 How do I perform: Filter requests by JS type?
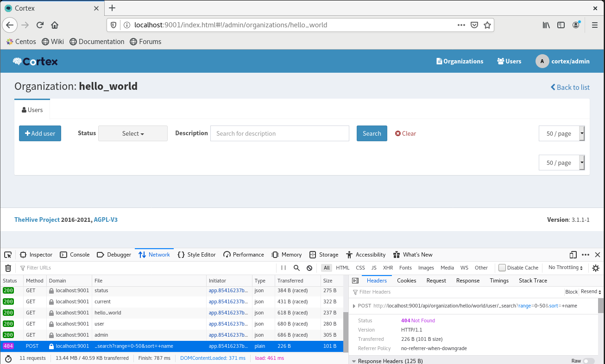click(374, 268)
